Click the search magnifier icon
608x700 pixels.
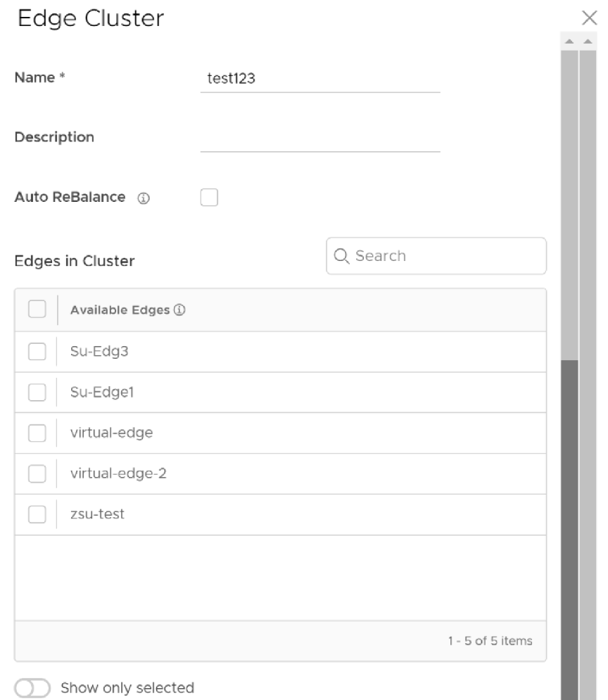click(x=342, y=256)
